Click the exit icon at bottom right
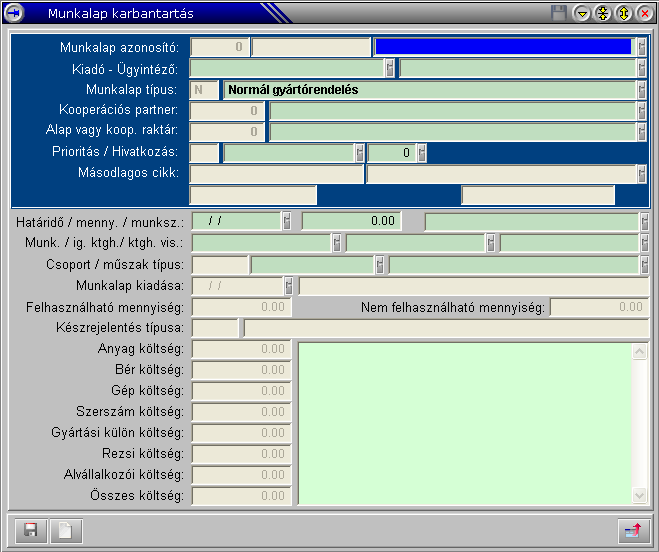659x552 pixels. (x=632, y=531)
